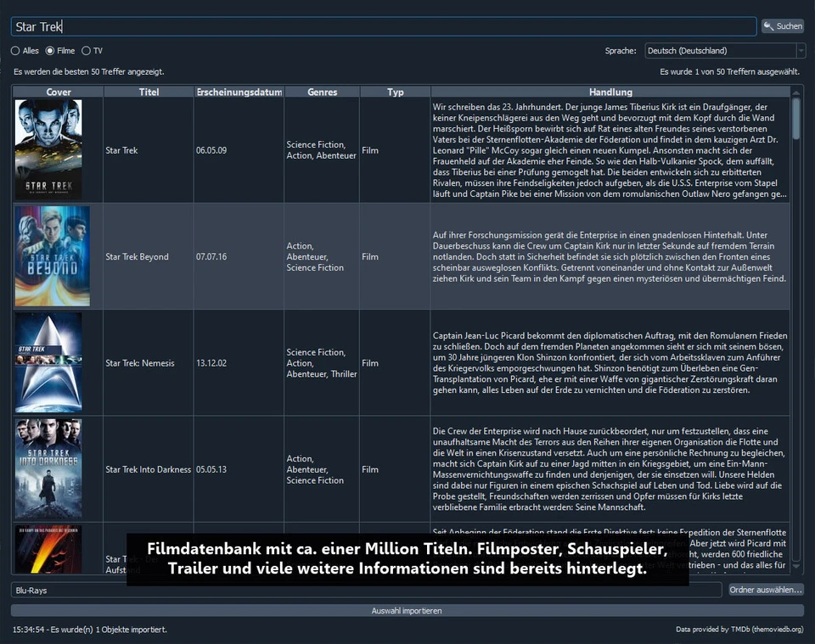815x644 pixels.
Task: Click the status message '1 Objekte importiert'
Action: tap(89, 630)
